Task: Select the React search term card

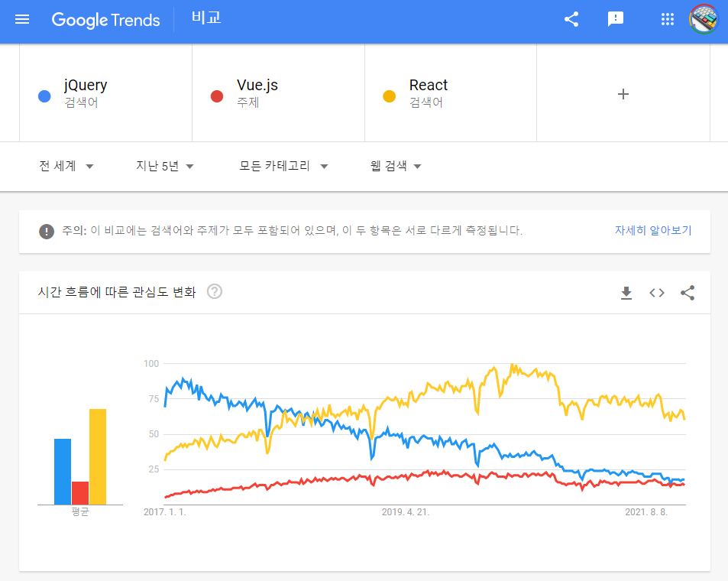Action: coord(451,93)
